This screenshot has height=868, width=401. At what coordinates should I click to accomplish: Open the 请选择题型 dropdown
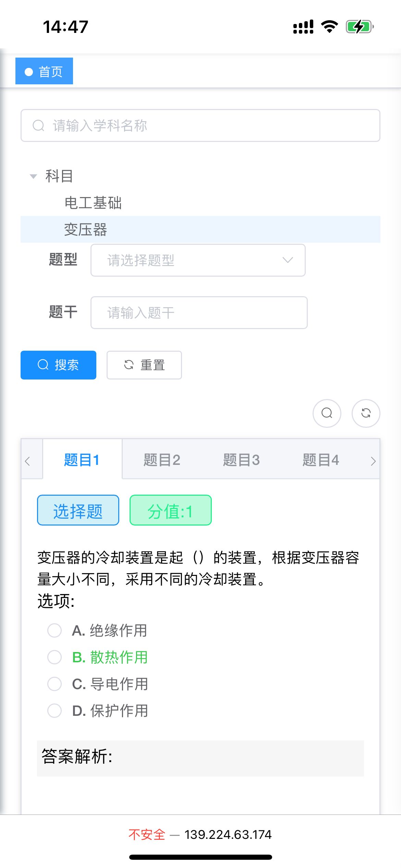(x=197, y=261)
